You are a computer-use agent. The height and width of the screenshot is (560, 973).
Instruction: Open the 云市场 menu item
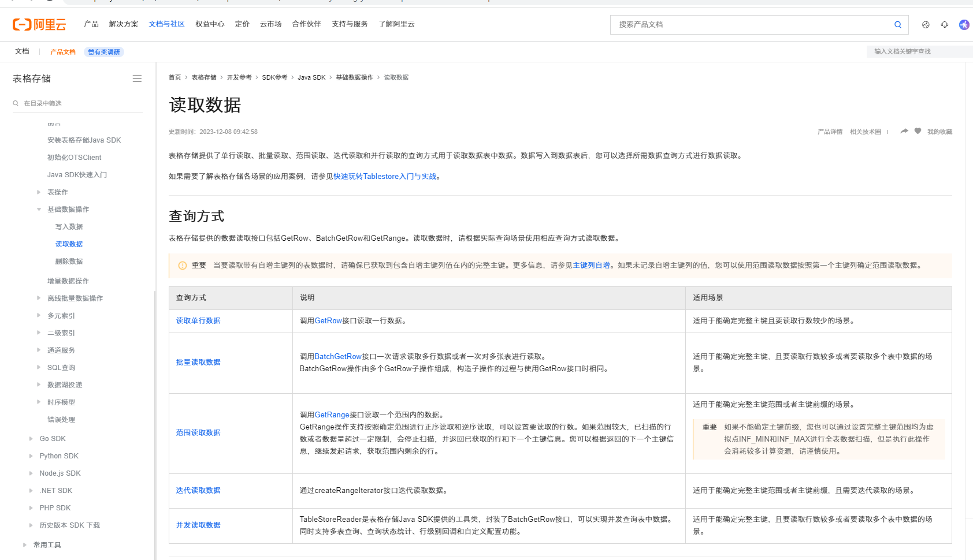(x=270, y=24)
